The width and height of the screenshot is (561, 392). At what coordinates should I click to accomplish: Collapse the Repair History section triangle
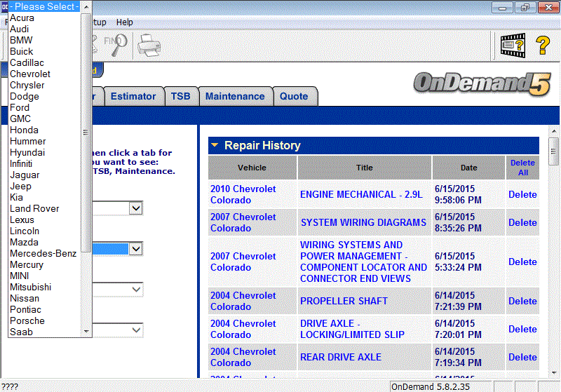click(x=215, y=146)
